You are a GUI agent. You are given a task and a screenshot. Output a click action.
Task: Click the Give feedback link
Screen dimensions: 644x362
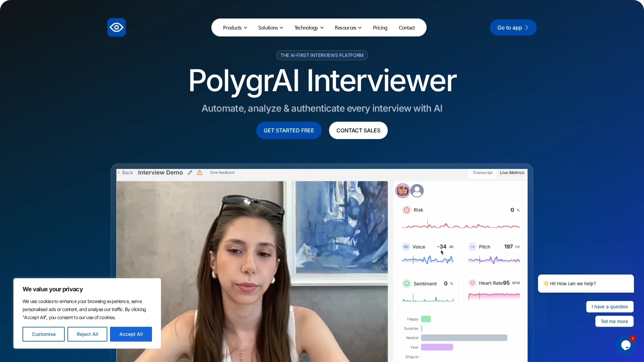pos(222,173)
